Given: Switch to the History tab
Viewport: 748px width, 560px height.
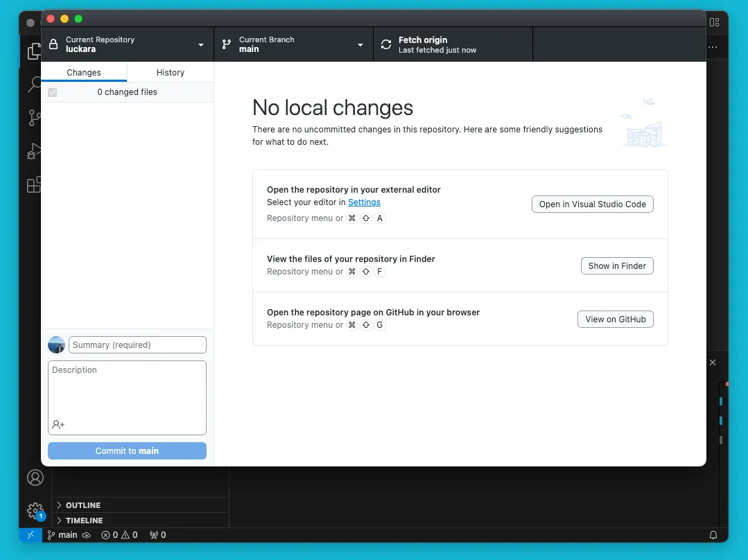Looking at the screenshot, I should click(x=171, y=73).
